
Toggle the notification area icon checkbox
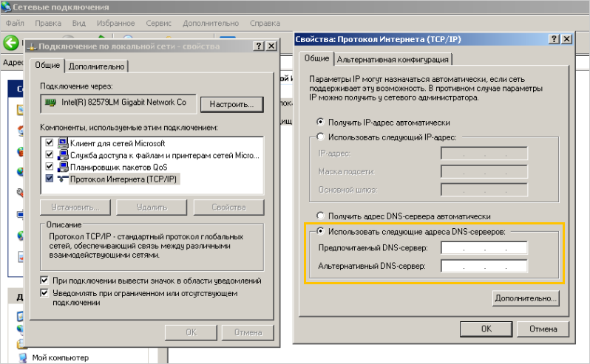(44, 281)
